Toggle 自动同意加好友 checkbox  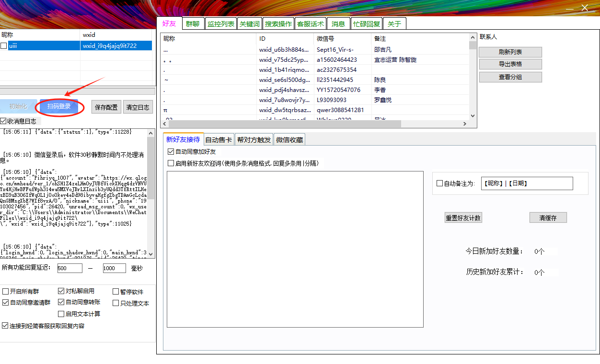click(x=171, y=151)
